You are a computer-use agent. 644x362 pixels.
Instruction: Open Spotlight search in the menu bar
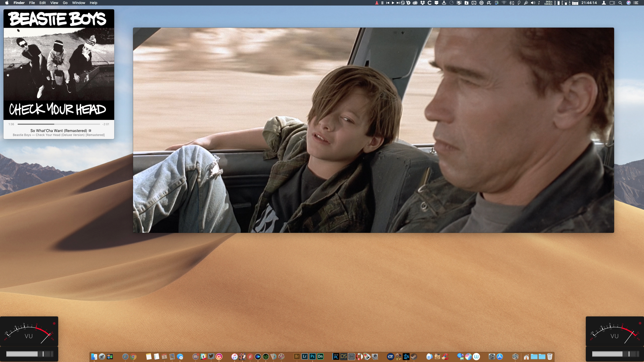(620, 3)
